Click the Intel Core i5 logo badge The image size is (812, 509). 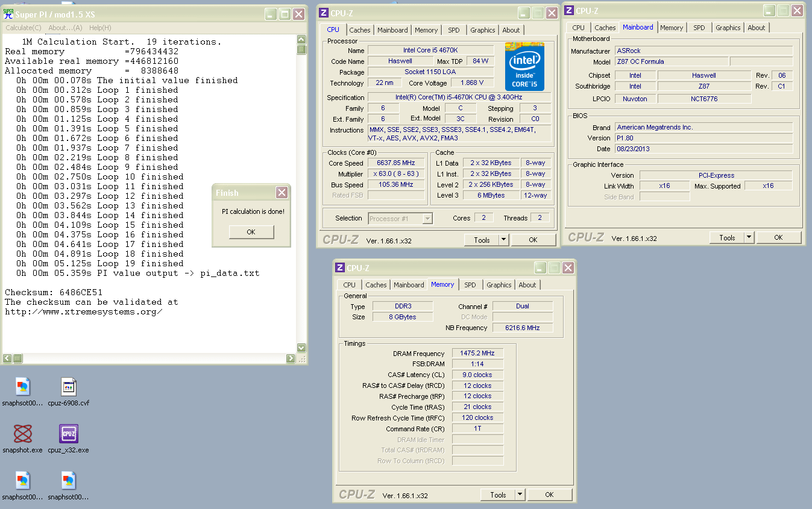point(524,66)
